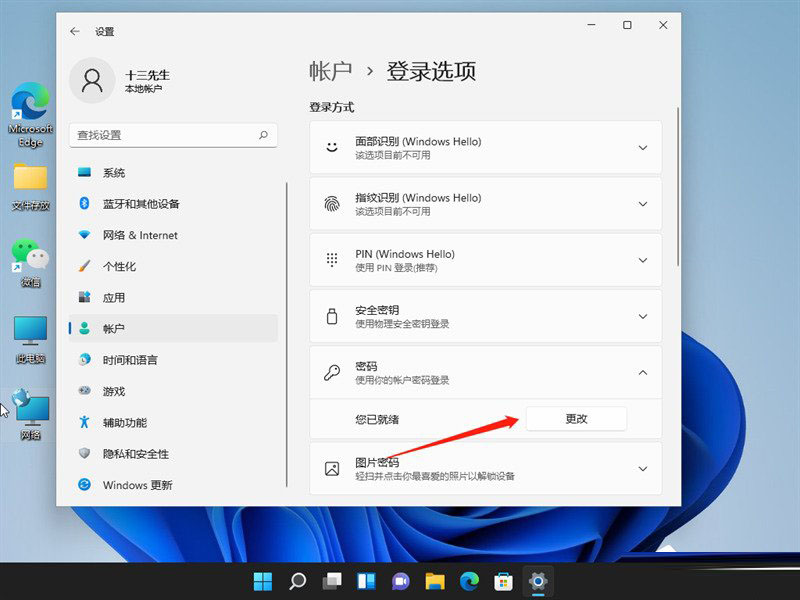Viewport: 800px width, 600px height.
Task: Select 蓝牙和其他设备 in the sidebar
Action: [x=140, y=204]
